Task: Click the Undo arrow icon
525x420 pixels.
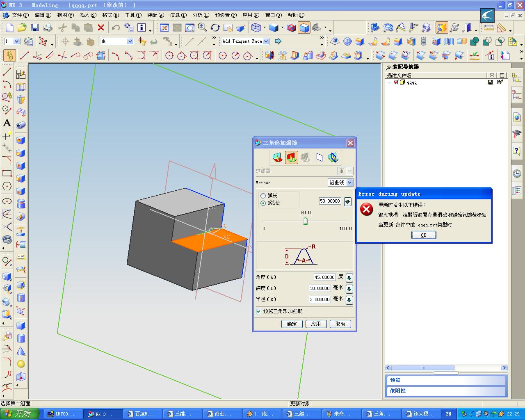Action: click(x=116, y=27)
